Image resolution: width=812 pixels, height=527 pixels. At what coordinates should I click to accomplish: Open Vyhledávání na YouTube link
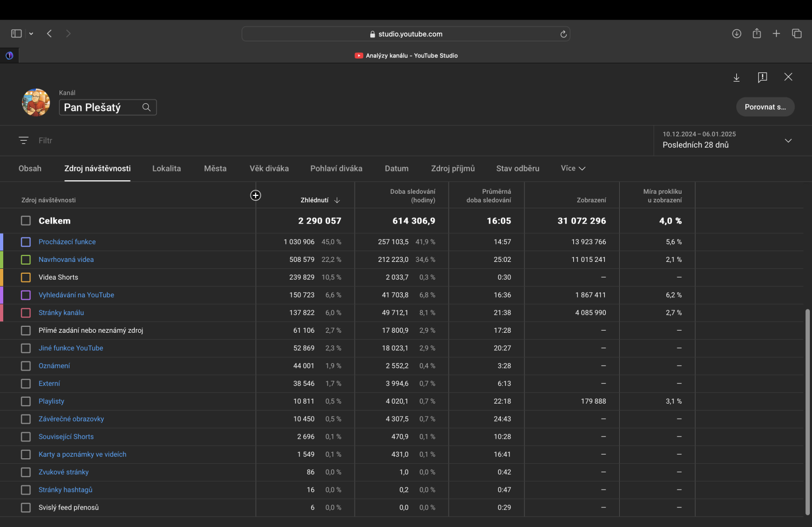pyautogui.click(x=76, y=295)
